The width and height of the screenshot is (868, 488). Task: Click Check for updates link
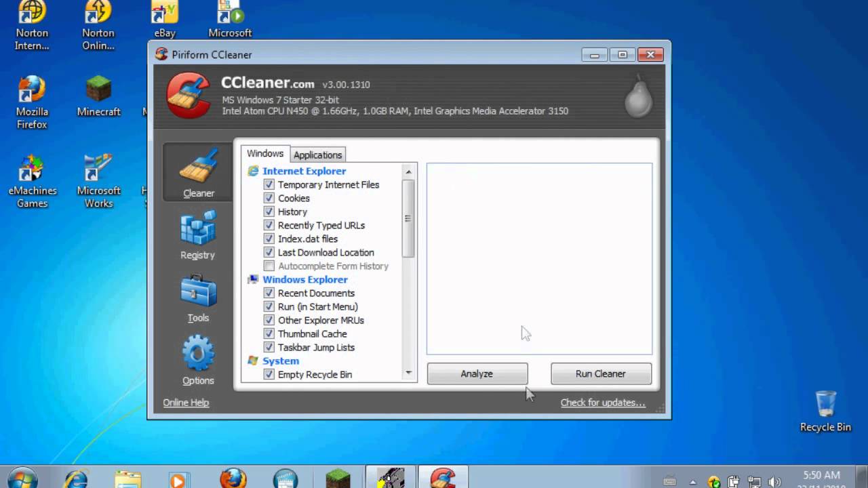pyautogui.click(x=603, y=403)
